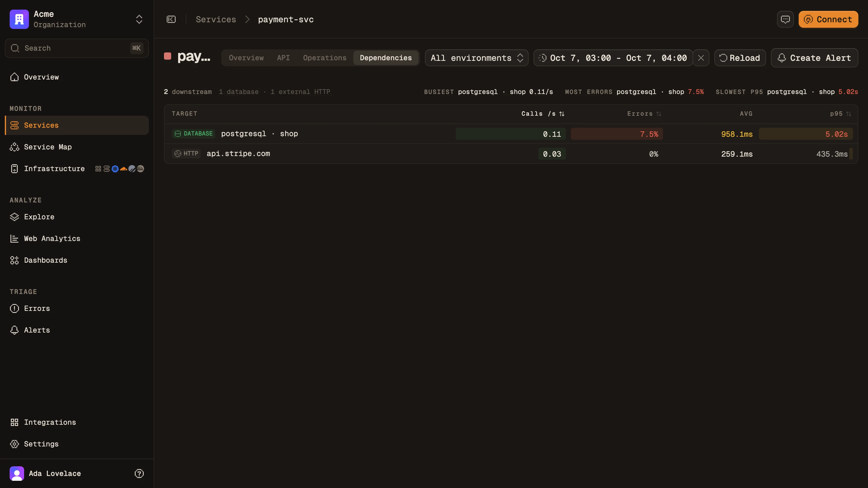
Task: Switch to the API tab
Action: (283, 58)
